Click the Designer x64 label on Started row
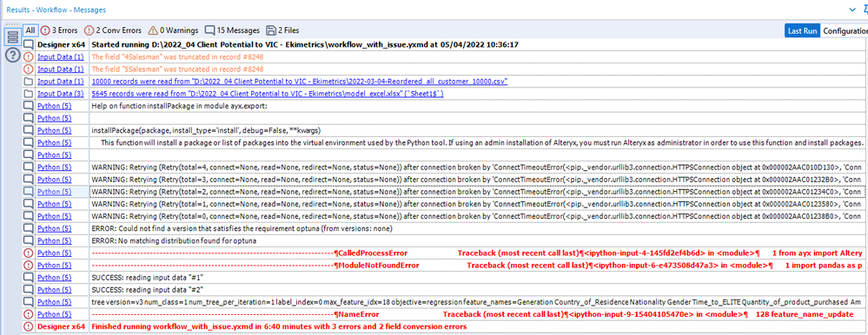Viewport: 868px width, 335px height. pyautogui.click(x=61, y=45)
